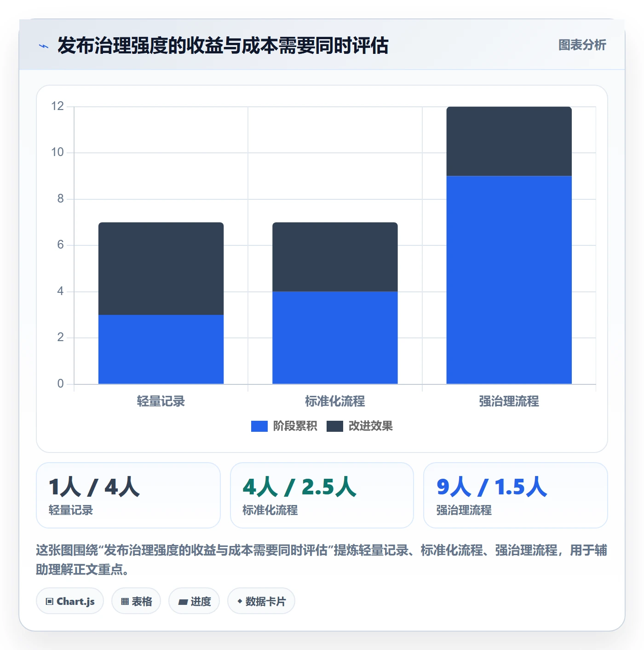Click the 轻量记录 x-axis label
The image size is (644, 650).
click(161, 401)
